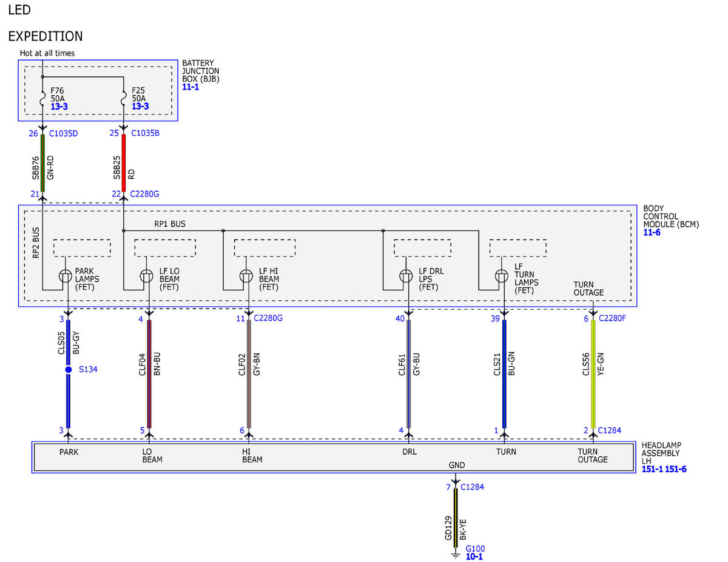Open the 151-1 Headlamp Assembly link
Screen dimensions: 728x562
pyautogui.click(x=653, y=469)
